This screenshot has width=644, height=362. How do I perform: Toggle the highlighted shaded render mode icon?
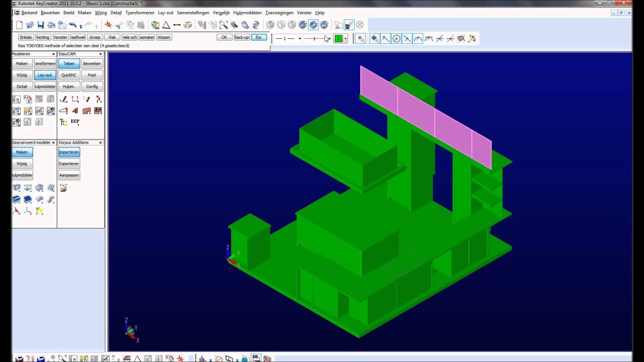(x=313, y=25)
